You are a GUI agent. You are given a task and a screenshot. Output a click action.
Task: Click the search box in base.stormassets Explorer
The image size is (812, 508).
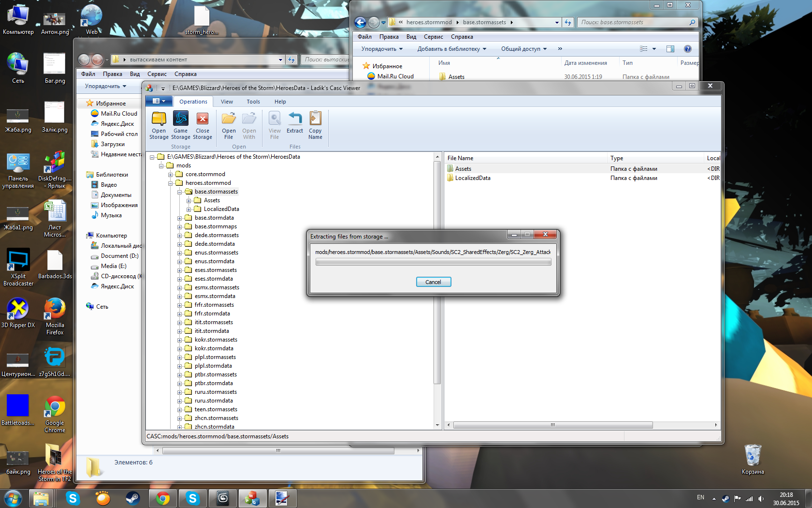[638, 22]
